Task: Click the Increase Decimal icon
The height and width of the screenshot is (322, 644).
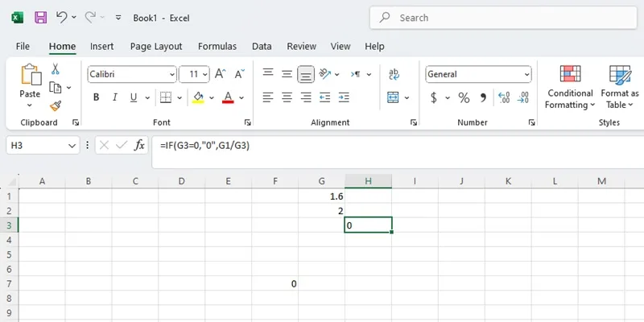Action: pyautogui.click(x=504, y=97)
